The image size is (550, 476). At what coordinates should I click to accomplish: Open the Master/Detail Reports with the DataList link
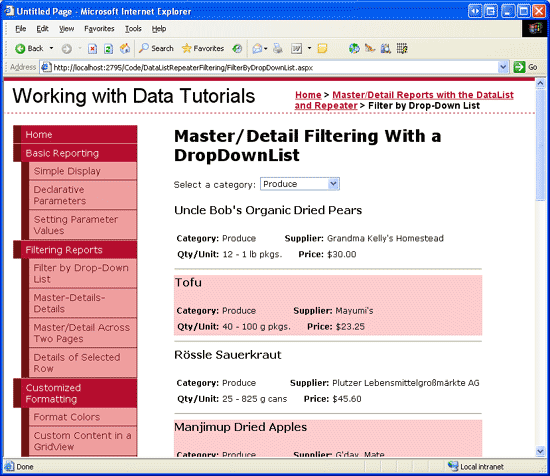tap(423, 95)
